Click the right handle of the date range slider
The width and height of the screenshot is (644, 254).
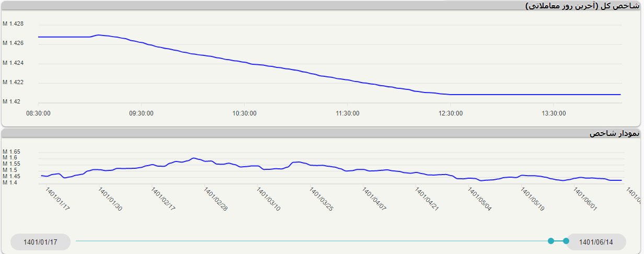[566, 241]
